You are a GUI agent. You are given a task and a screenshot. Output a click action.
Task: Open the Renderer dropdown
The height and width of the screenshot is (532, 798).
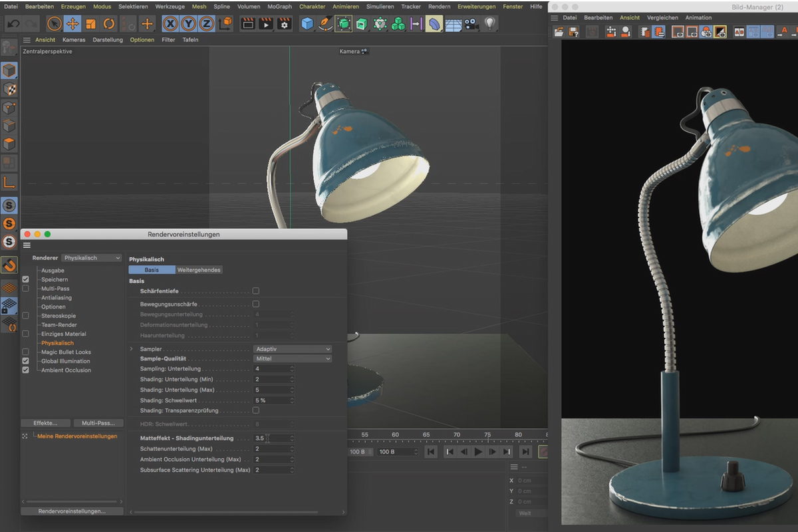click(92, 258)
